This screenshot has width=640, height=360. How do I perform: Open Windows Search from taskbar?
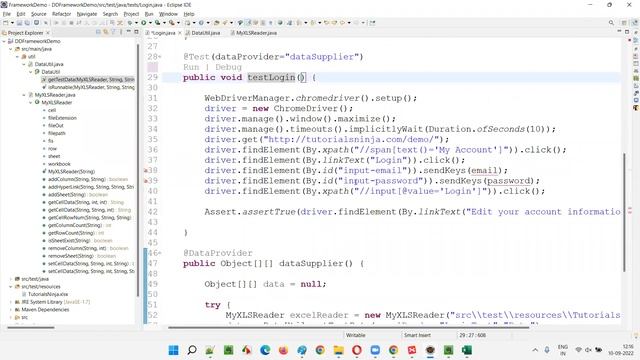tap(192, 350)
